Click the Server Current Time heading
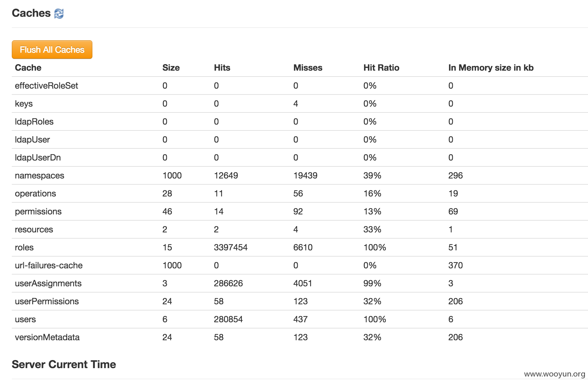 [x=64, y=365]
